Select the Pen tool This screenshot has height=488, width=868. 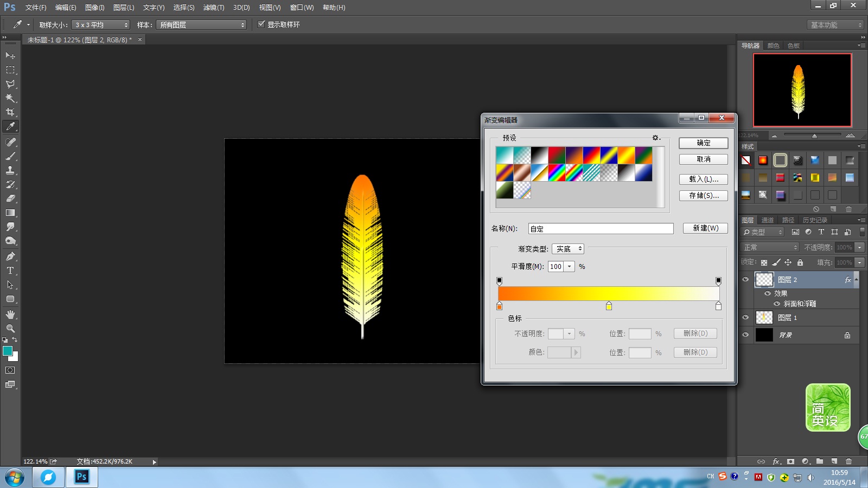point(10,256)
